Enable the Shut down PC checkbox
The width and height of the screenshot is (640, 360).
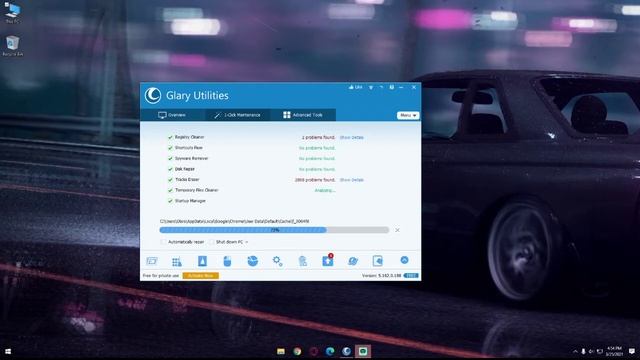(211, 242)
